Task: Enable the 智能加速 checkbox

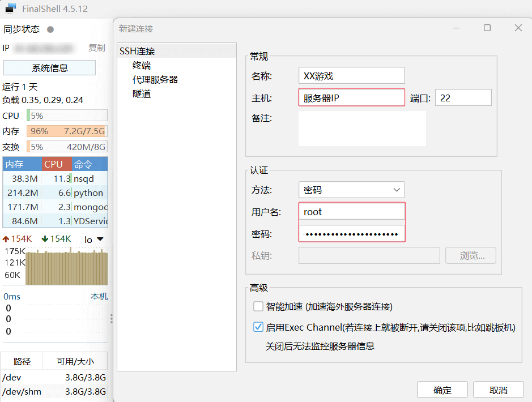Action: click(258, 306)
